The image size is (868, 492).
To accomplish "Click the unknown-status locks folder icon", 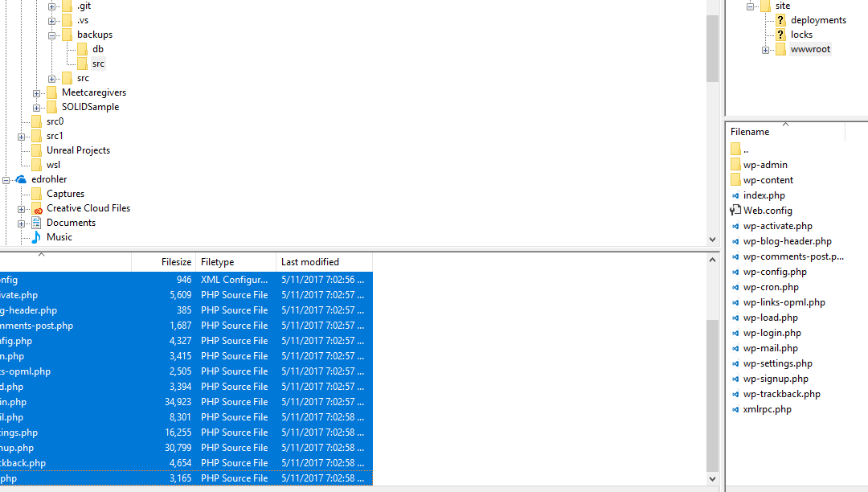I will click(780, 35).
